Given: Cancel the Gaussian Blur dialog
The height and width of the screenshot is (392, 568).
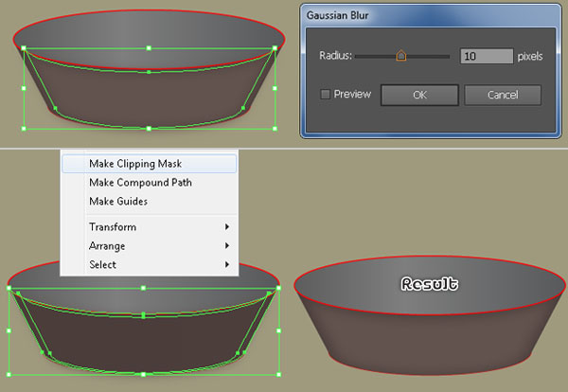Looking at the screenshot, I should (503, 95).
